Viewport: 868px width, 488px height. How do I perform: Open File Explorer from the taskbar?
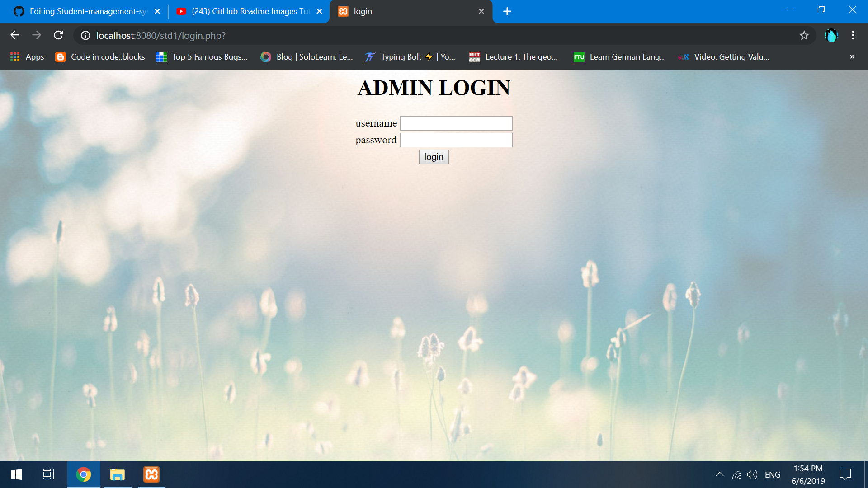pyautogui.click(x=117, y=474)
